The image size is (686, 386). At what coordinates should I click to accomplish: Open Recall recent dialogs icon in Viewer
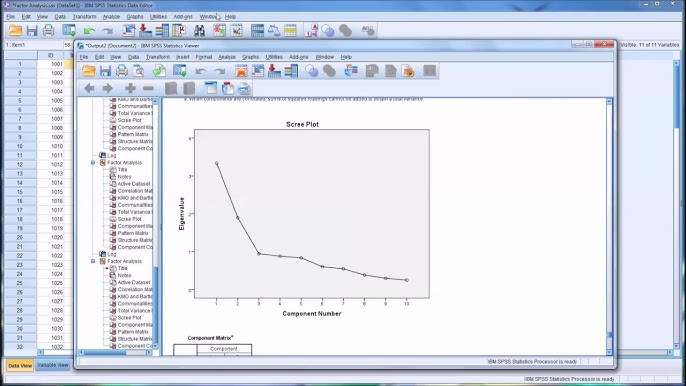(x=179, y=71)
